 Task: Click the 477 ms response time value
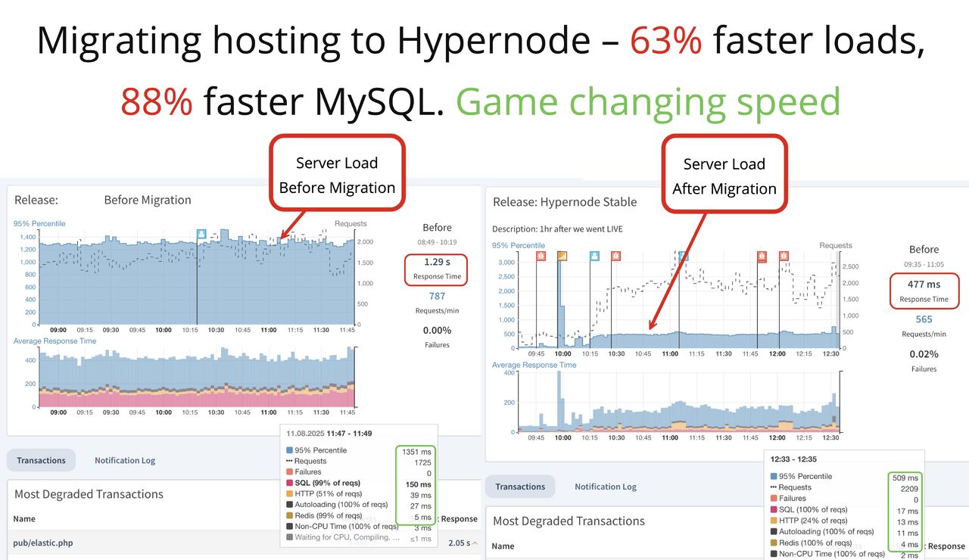[924, 285]
